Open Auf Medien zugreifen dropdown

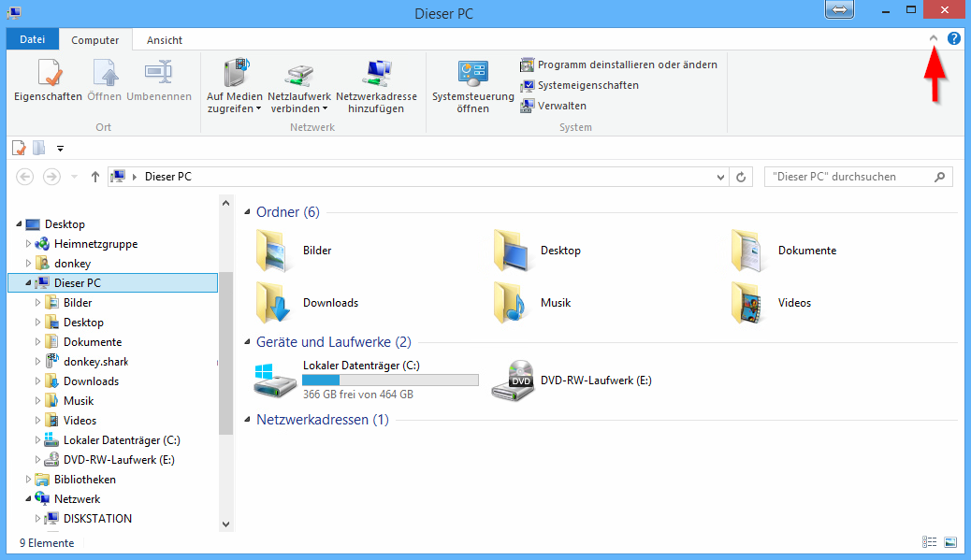(x=234, y=108)
